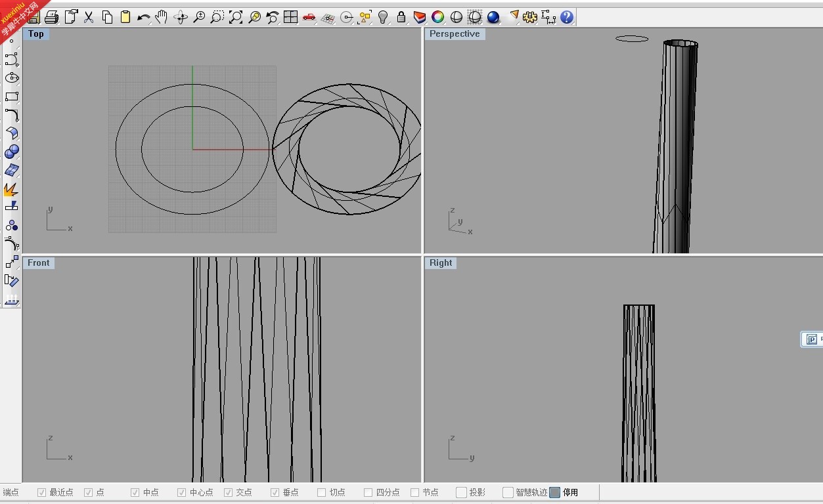823x504 pixels.
Task: Click the Zoom Selected icon
Action: coord(254,18)
